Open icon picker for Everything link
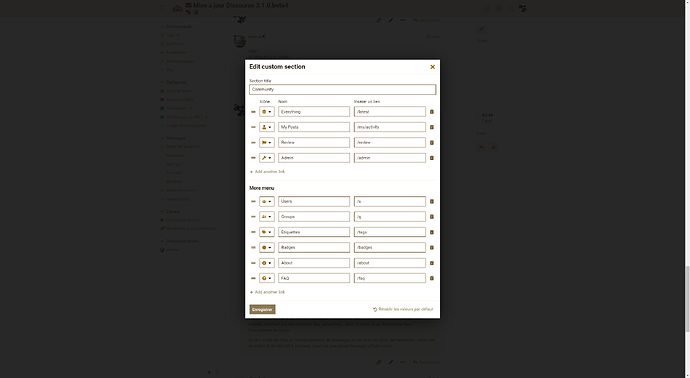Screen dimensions: 690x378 (267, 112)
